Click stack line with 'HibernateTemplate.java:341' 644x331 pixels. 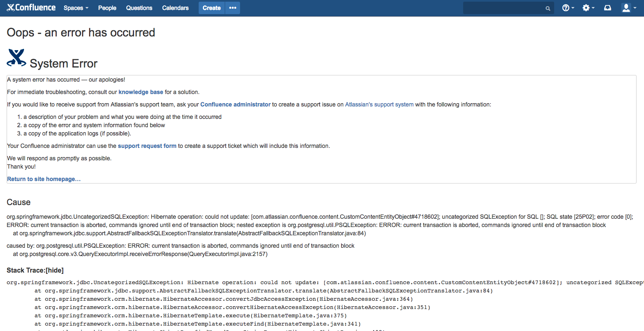tap(197, 324)
